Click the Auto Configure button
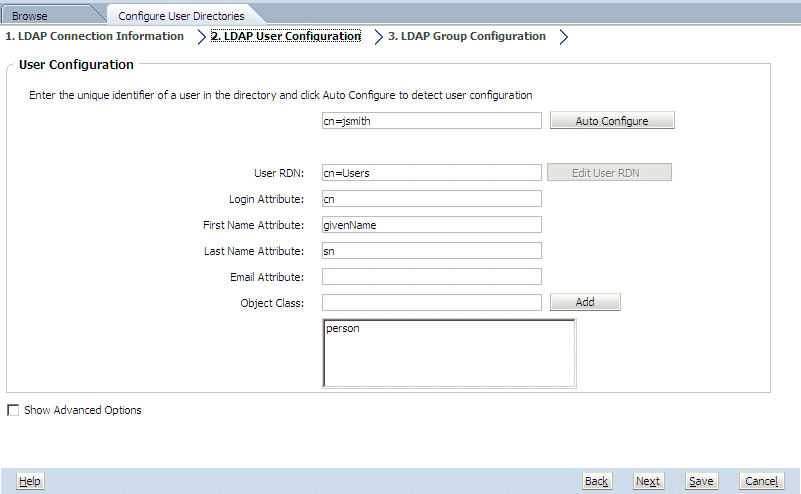The width and height of the screenshot is (801, 494). pos(612,121)
